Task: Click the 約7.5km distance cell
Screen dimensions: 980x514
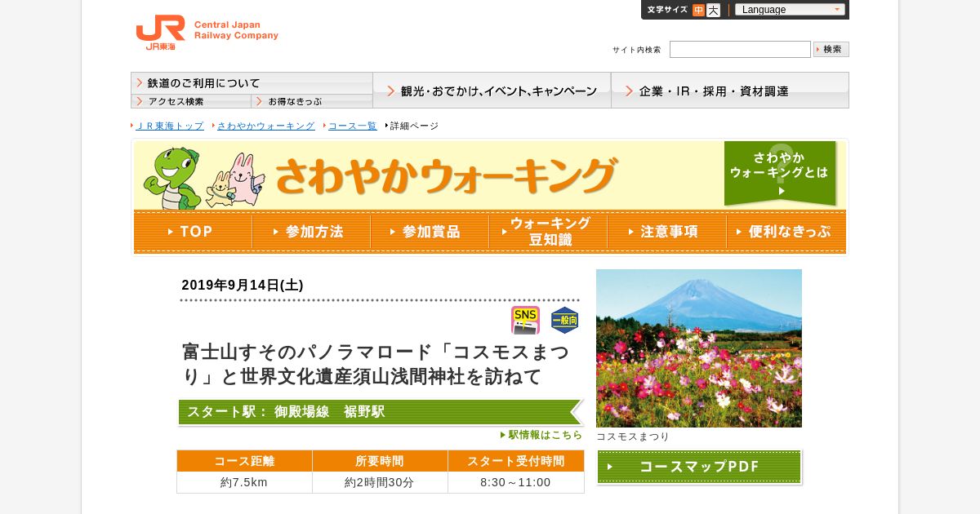Action: [x=244, y=482]
